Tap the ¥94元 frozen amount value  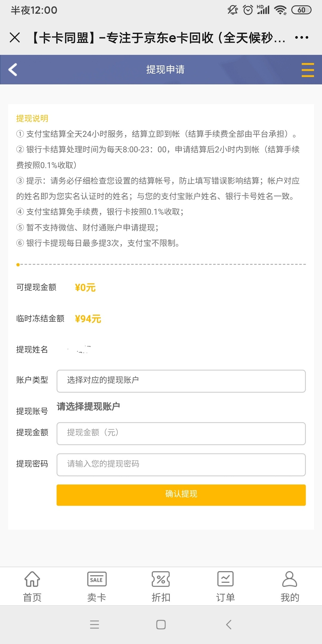tap(88, 319)
